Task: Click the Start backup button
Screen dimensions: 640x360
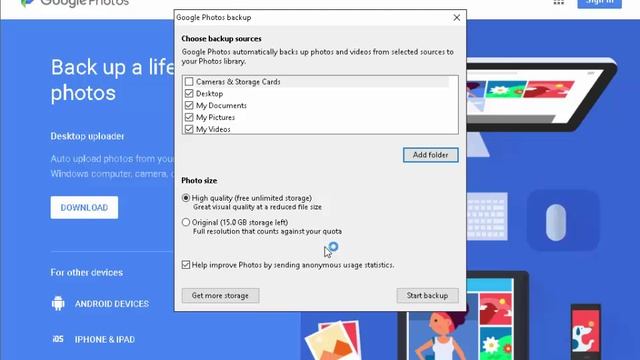Action: point(427,296)
